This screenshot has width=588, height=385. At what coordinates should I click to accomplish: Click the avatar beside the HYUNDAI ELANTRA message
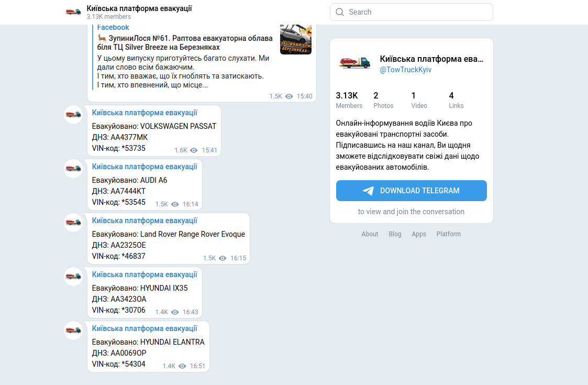coord(73,331)
